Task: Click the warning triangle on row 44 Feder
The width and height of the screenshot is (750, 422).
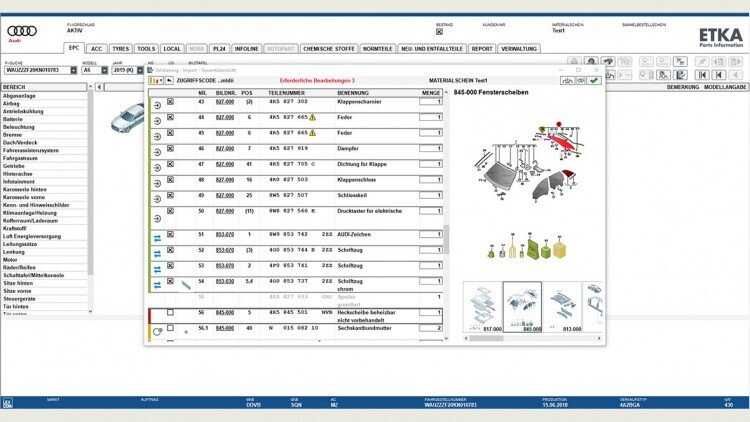Action: click(x=312, y=117)
